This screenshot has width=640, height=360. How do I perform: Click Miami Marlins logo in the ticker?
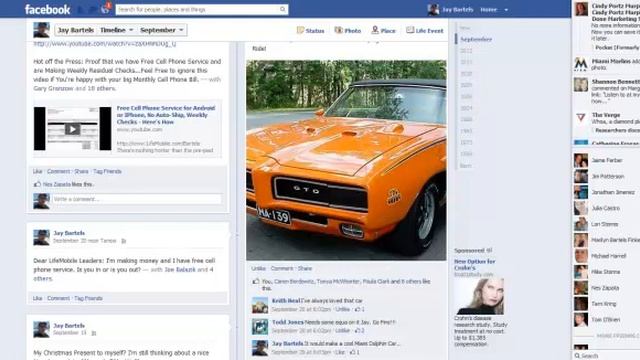[581, 64]
